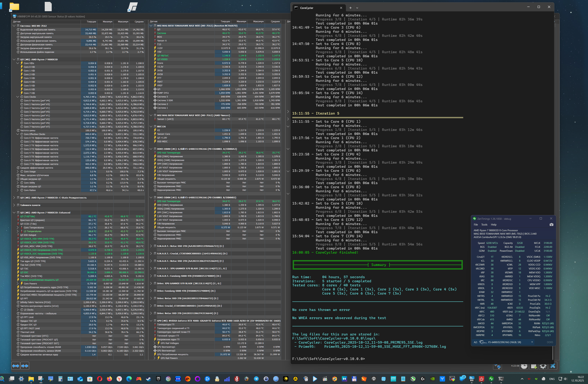588x384 pixels.
Task: Open File Explorer from the taskbar
Action: [31, 379]
